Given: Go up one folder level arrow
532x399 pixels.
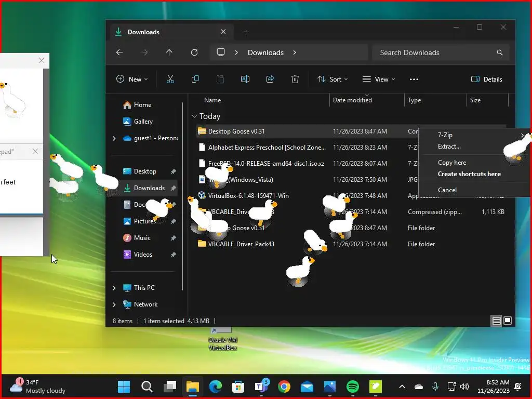Looking at the screenshot, I should [x=169, y=52].
